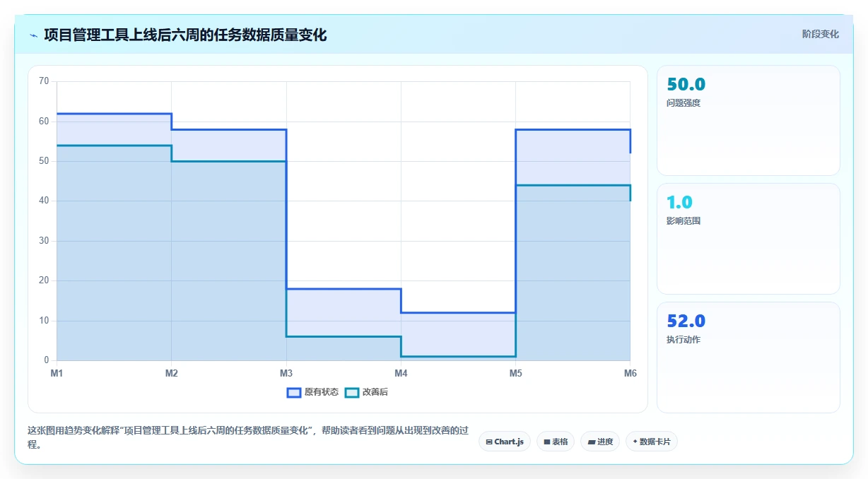868x479 pixels.
Task: Click the lightning icon beside the title
Action: pyautogui.click(x=33, y=35)
